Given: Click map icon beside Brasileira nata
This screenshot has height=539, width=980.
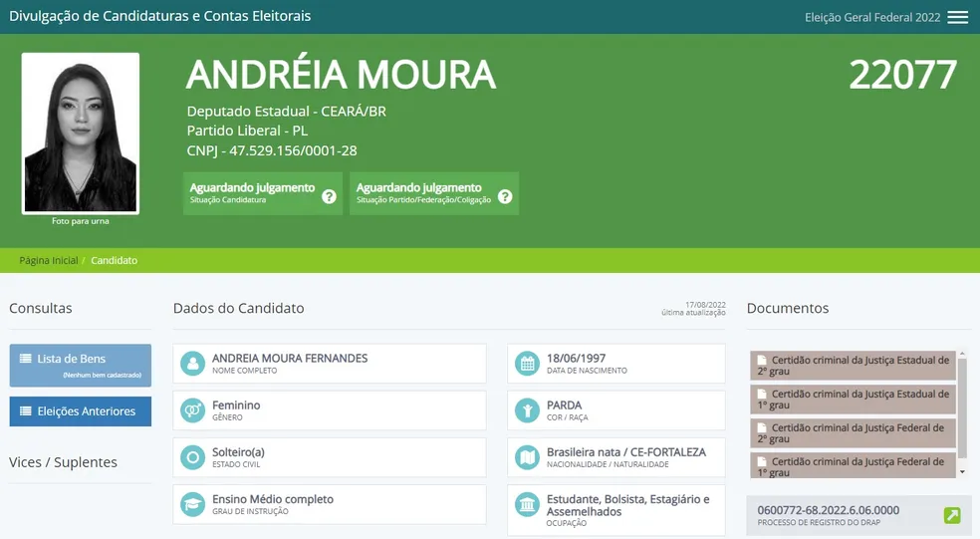Looking at the screenshot, I should tap(527, 457).
